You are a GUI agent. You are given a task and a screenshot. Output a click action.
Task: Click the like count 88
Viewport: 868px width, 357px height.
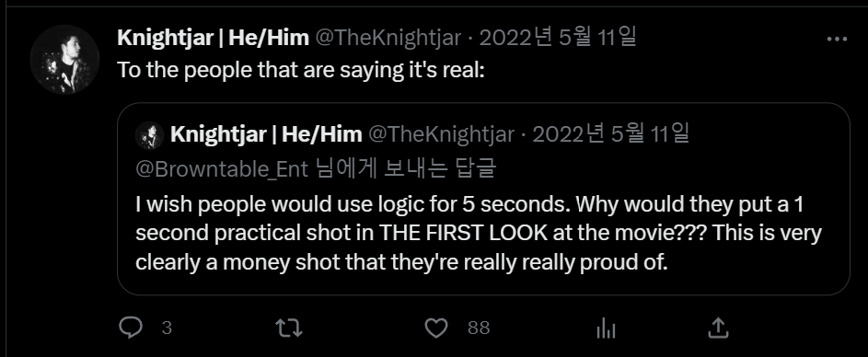tap(479, 328)
